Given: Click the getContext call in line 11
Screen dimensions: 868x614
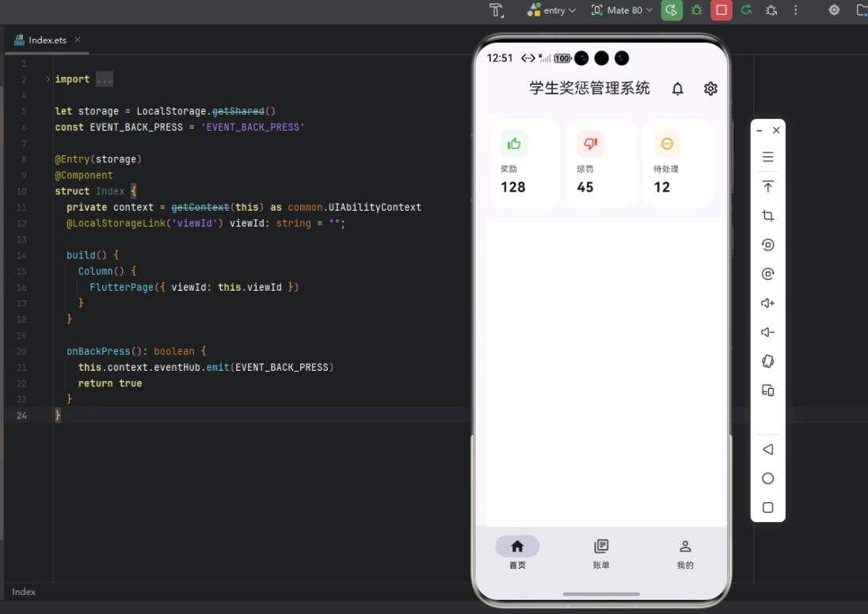Looking at the screenshot, I should (x=200, y=207).
